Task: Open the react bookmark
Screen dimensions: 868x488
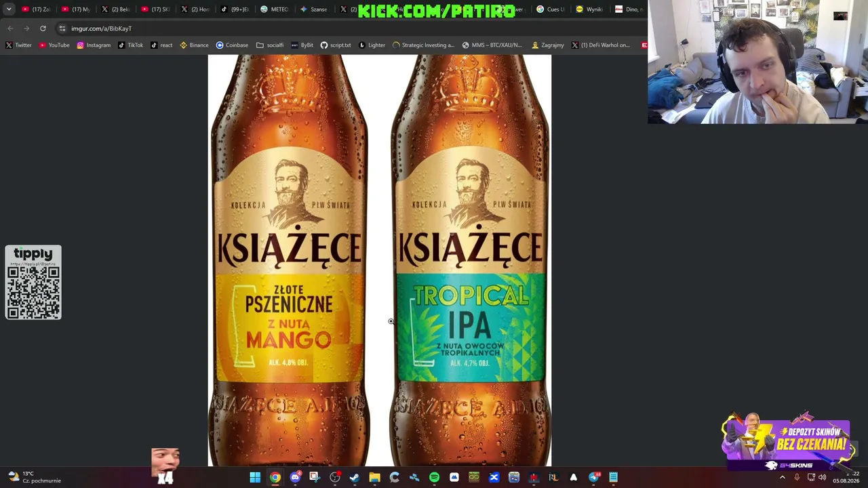Action: [161, 45]
